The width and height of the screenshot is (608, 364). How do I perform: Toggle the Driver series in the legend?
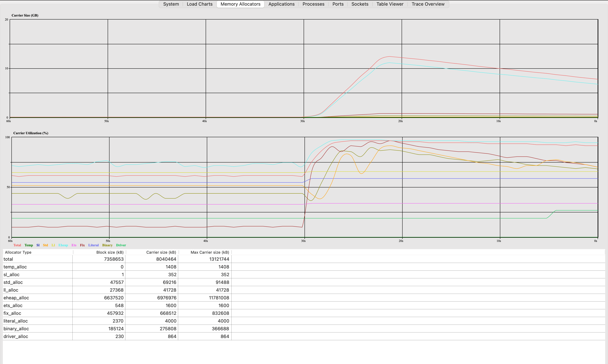[x=121, y=245]
